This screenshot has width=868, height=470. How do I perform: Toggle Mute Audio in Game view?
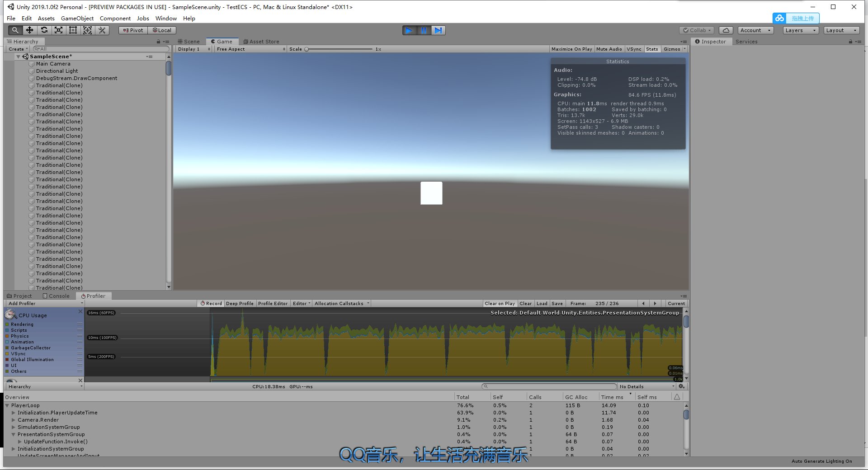[x=609, y=49]
